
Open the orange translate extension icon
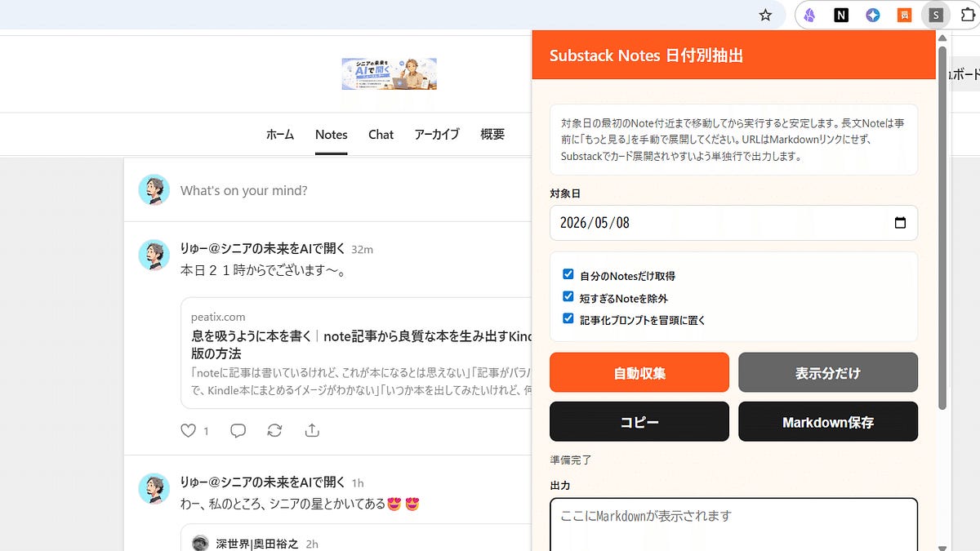pyautogui.click(x=905, y=15)
